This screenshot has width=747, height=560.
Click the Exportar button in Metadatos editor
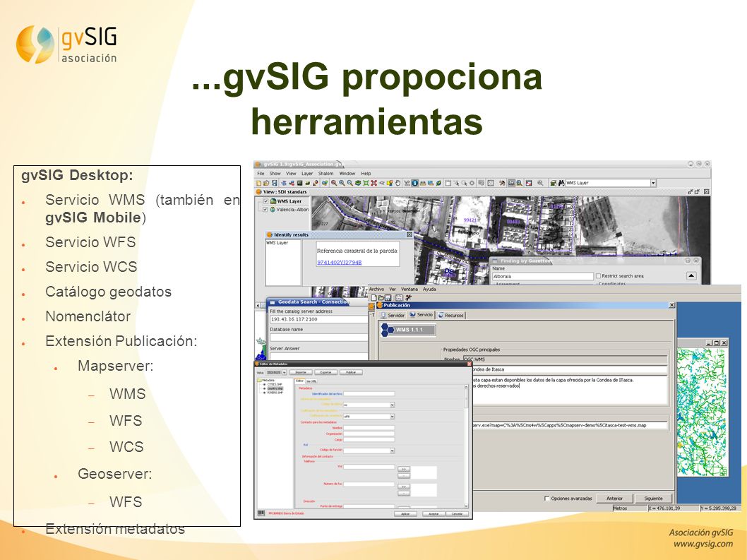point(326,372)
